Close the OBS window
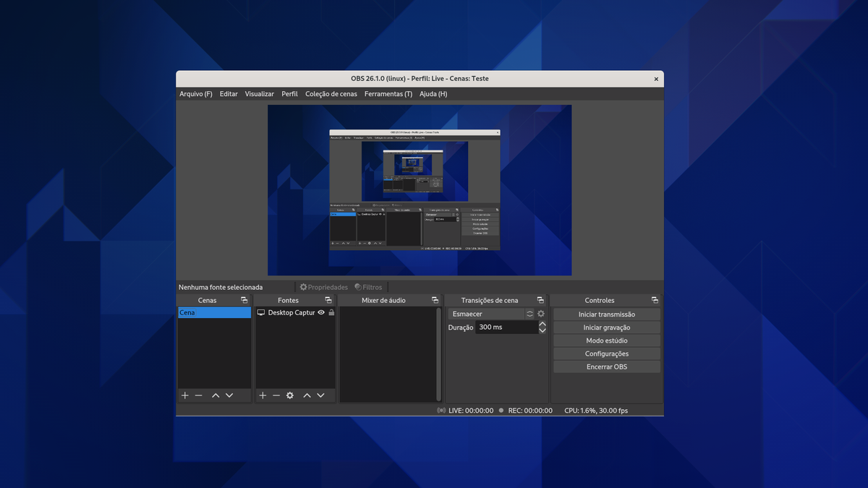This screenshot has height=488, width=868. click(x=656, y=79)
